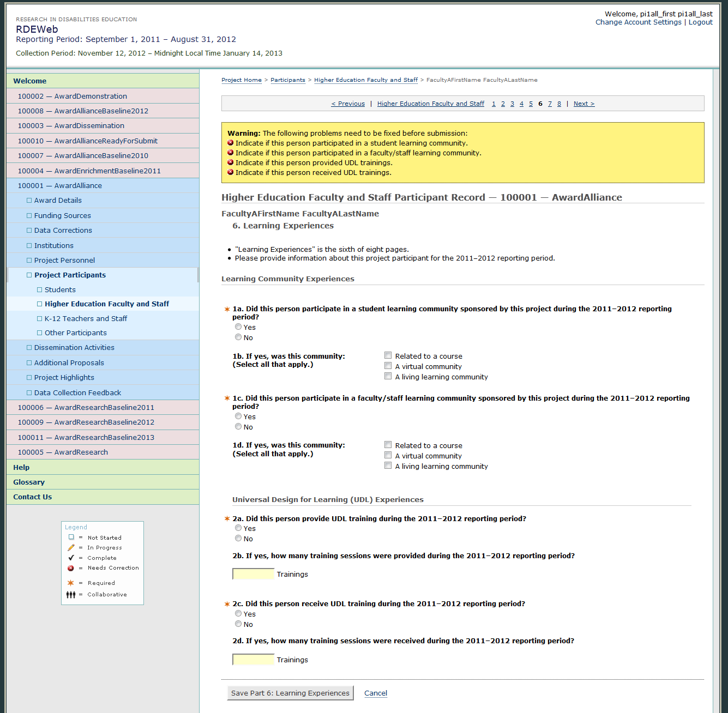Click the status icon next to Project Highlights
The image size is (728, 713).
29,378
